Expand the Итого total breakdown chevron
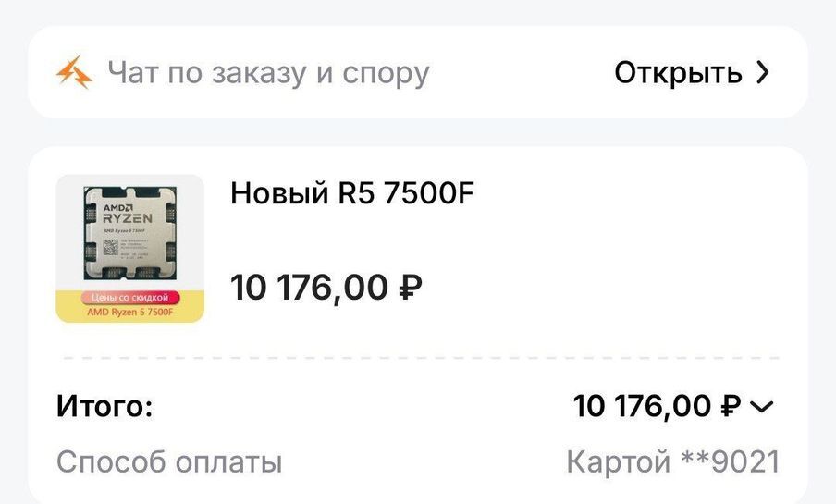This screenshot has width=836, height=504. 761,407
